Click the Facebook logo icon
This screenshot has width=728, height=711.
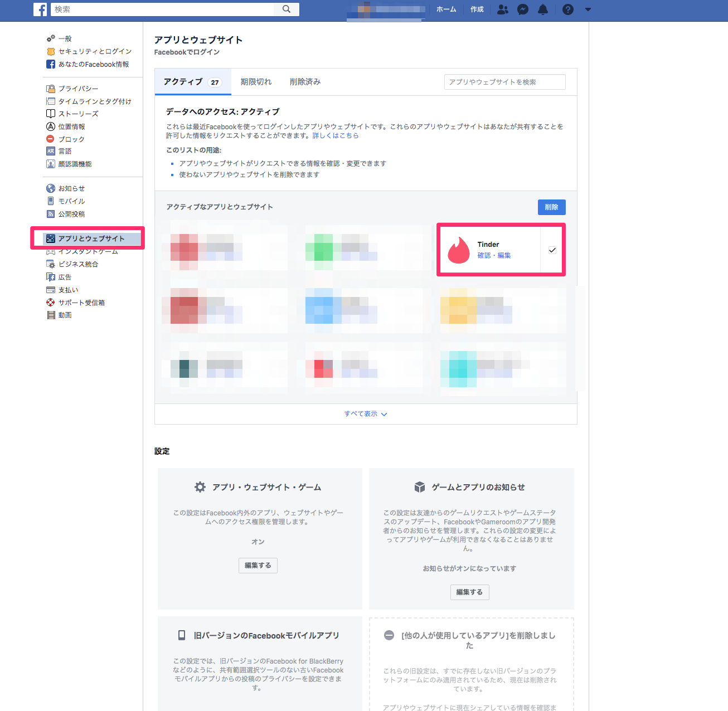[x=40, y=9]
